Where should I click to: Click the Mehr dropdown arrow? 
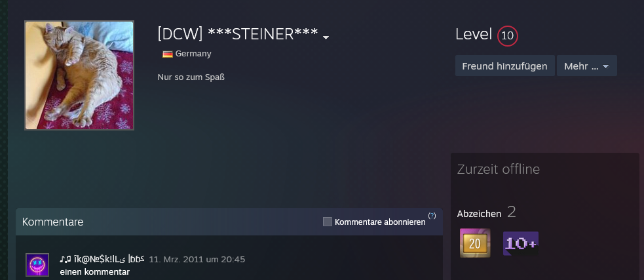605,67
